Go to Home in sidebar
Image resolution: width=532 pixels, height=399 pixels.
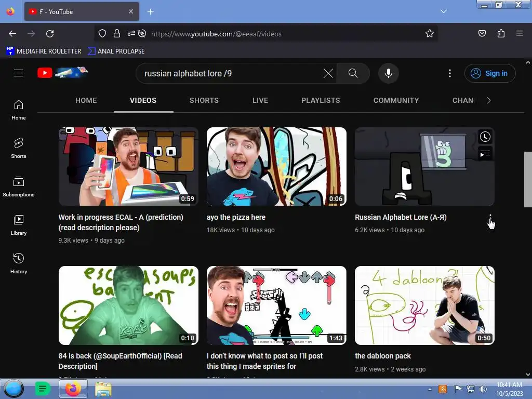19,110
